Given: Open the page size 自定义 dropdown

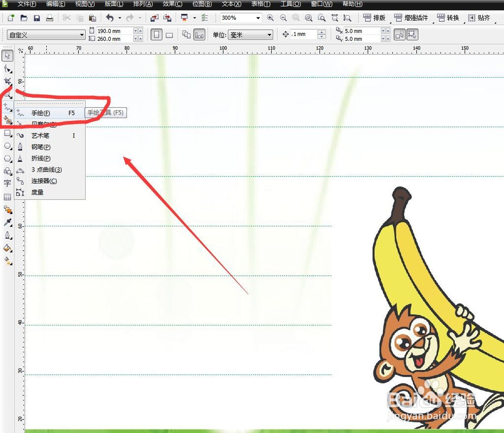Looking at the screenshot, I should tap(82, 35).
